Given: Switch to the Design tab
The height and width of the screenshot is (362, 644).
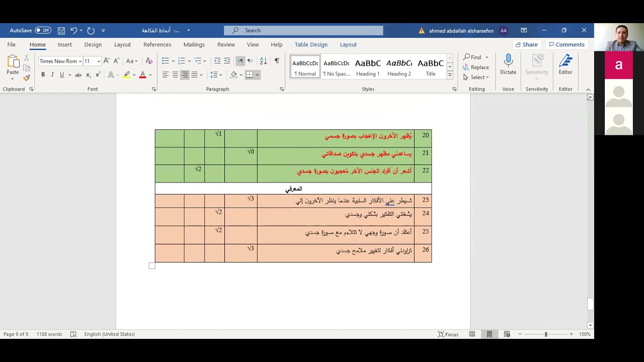Looking at the screenshot, I should coord(93,44).
